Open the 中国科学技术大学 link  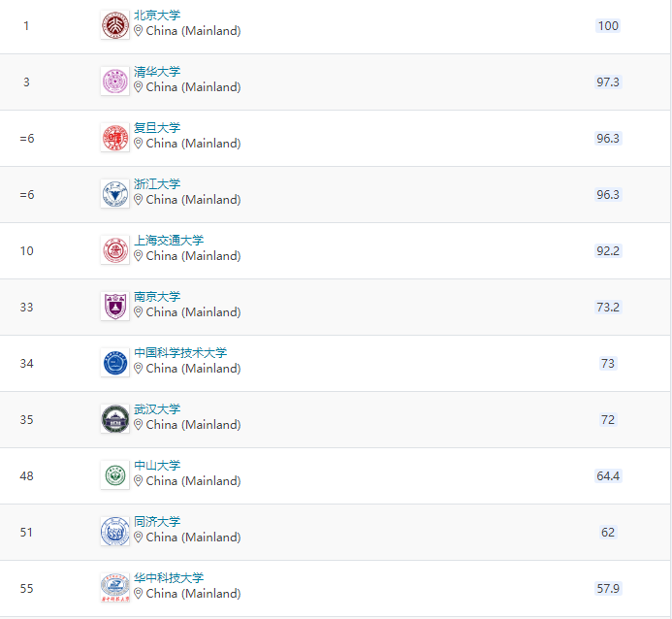point(180,353)
